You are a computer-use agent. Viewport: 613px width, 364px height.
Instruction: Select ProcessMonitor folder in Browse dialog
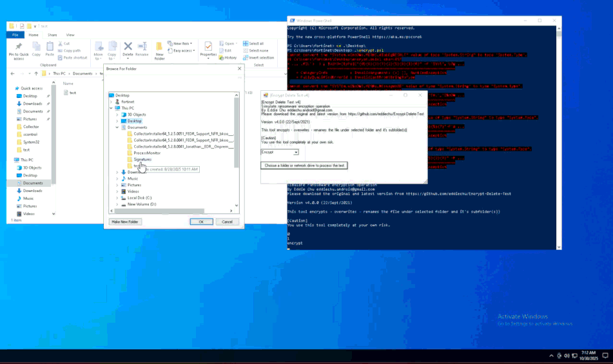pos(147,153)
